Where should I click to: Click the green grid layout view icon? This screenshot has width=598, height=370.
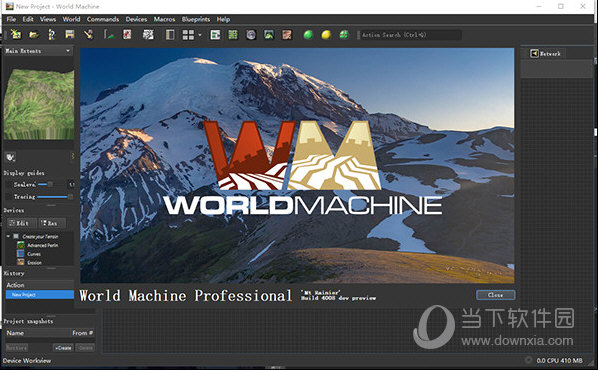pyautogui.click(x=233, y=35)
